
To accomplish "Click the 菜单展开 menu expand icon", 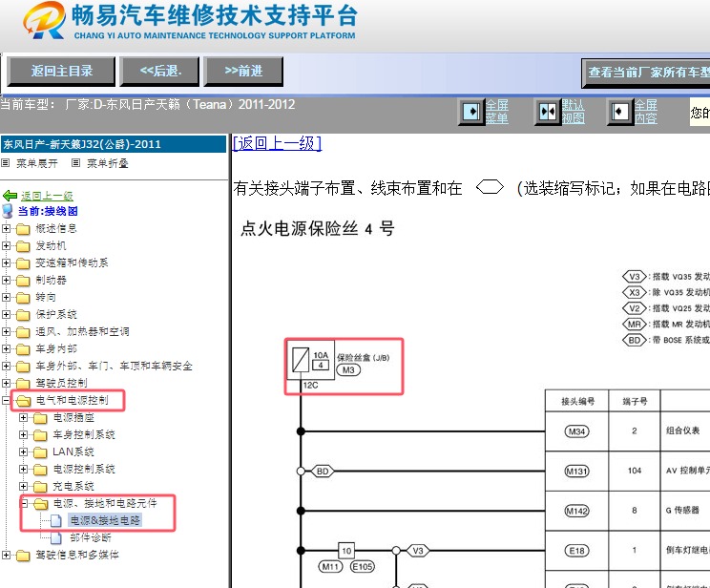I will [6, 162].
